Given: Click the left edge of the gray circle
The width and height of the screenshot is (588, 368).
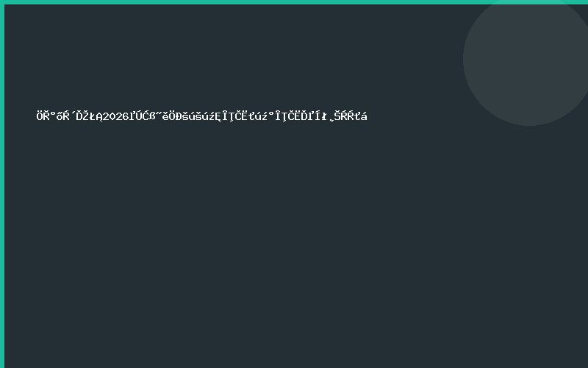Looking at the screenshot, I should 465,59.
